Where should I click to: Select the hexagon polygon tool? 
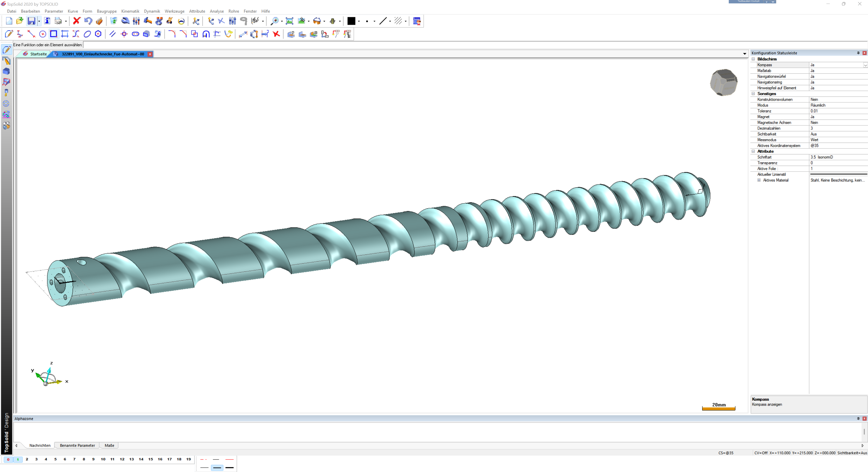(98, 34)
